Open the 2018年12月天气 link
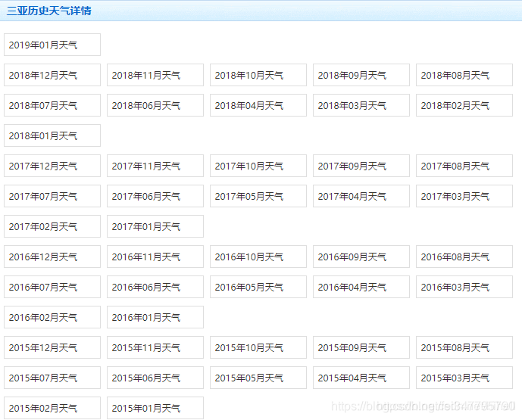 coord(52,75)
